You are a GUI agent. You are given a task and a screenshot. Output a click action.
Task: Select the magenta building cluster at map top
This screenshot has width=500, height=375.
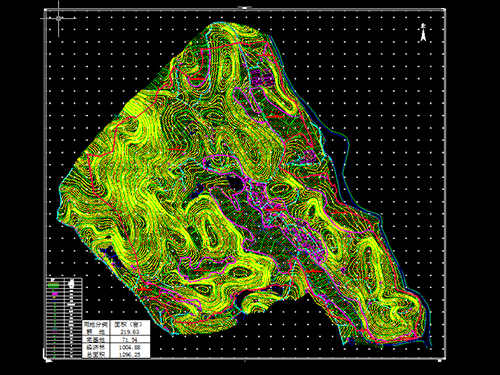(x=262, y=78)
